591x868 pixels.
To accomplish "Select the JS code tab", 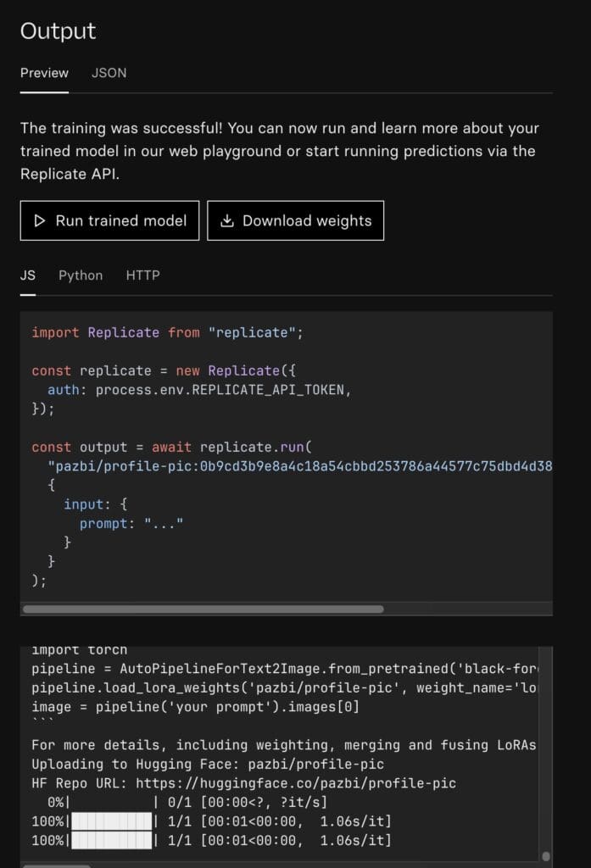I will click(28, 275).
